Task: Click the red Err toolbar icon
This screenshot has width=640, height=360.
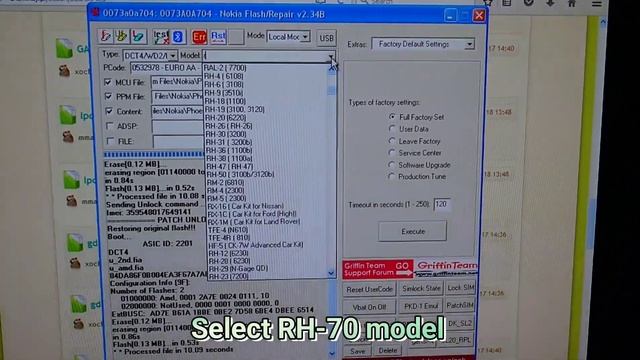Action: (199, 37)
